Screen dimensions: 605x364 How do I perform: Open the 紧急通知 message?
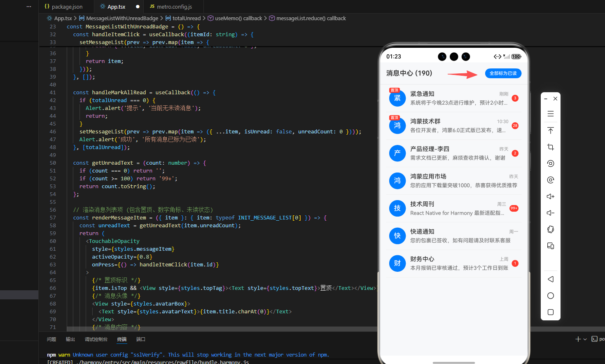[454, 98]
